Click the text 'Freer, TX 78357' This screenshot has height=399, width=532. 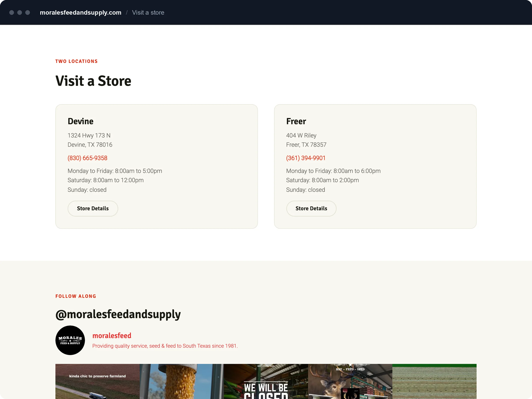[306, 145]
